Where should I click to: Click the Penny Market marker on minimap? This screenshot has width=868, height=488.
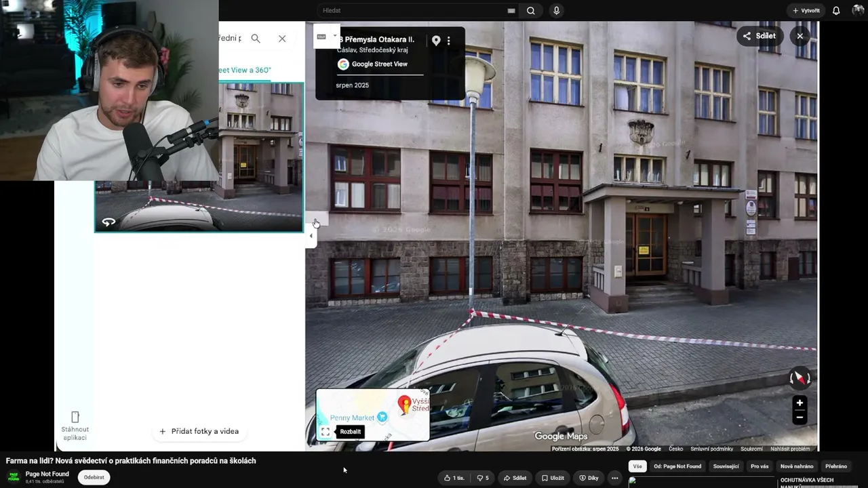tap(382, 418)
